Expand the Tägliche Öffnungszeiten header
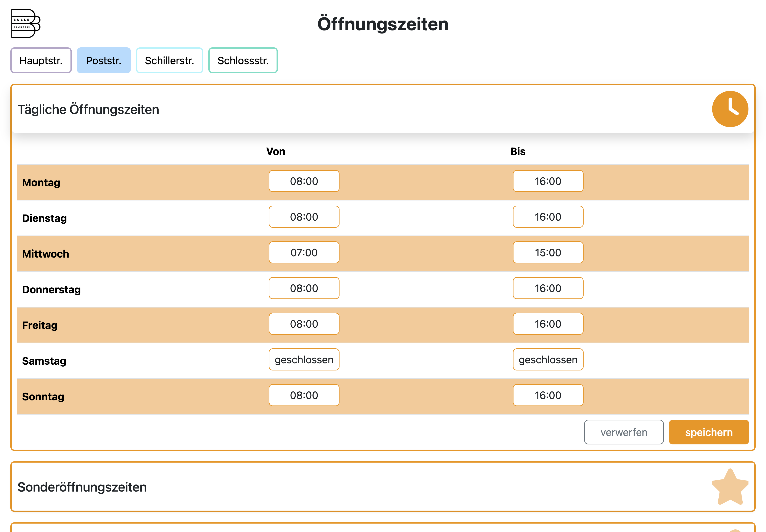 [383, 109]
